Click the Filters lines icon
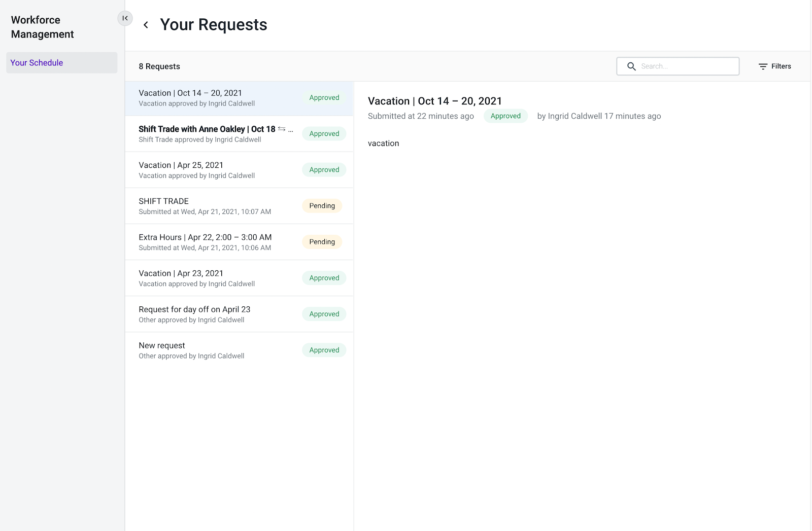Image resolution: width=812 pixels, height=531 pixels. [763, 66]
